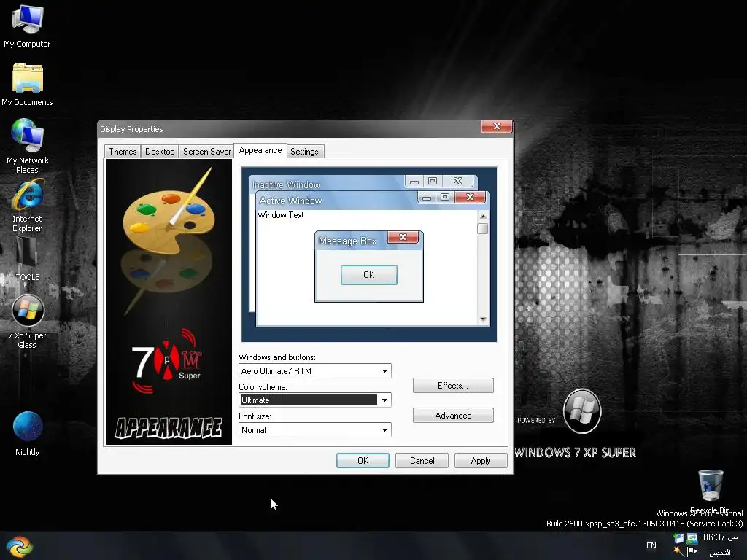747x560 pixels.
Task: Switch to the Themes tab
Action: click(x=123, y=152)
